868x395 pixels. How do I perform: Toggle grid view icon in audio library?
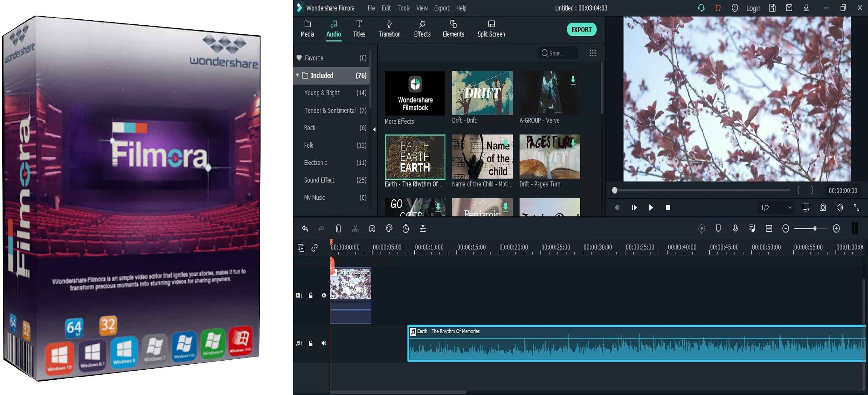point(593,53)
